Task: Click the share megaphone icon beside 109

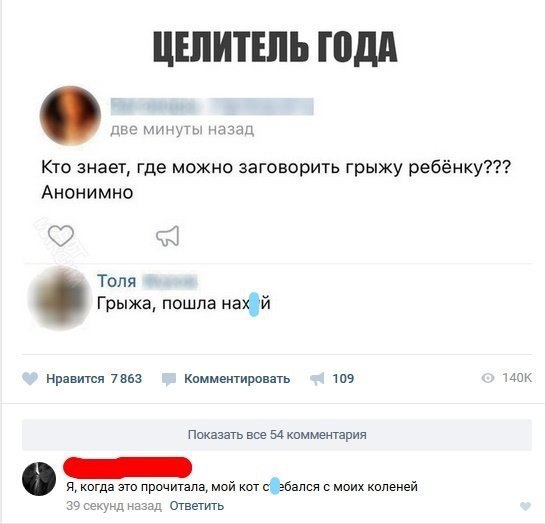Action: (x=317, y=379)
